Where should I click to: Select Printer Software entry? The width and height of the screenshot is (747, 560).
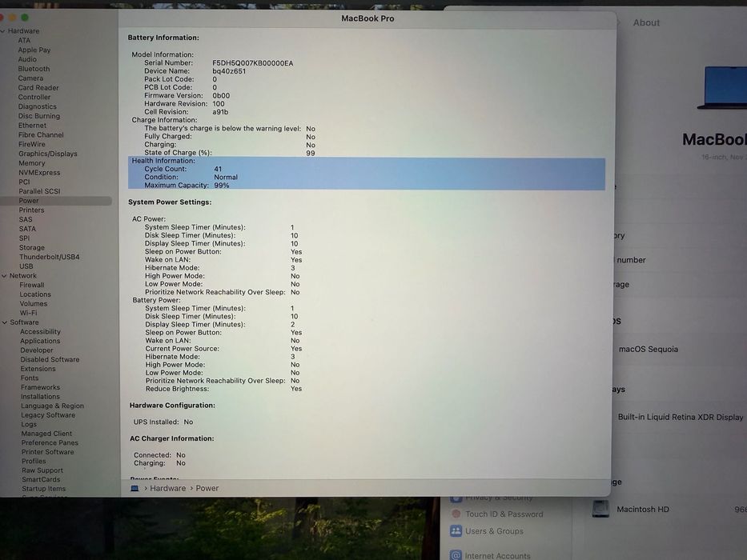point(48,452)
